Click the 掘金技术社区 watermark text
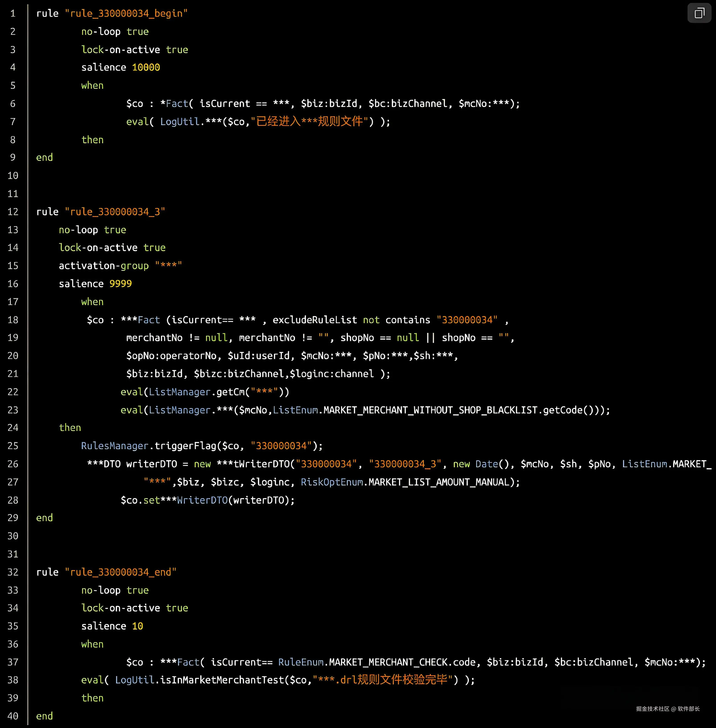Screen dimensions: 716x728 tap(652, 709)
